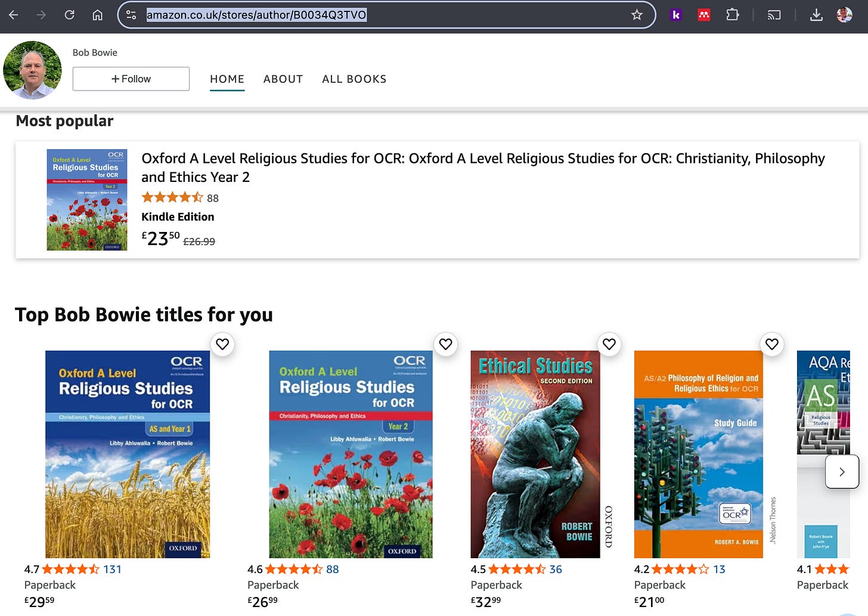
Task: Open the red Mendeley extension icon
Action: (704, 15)
